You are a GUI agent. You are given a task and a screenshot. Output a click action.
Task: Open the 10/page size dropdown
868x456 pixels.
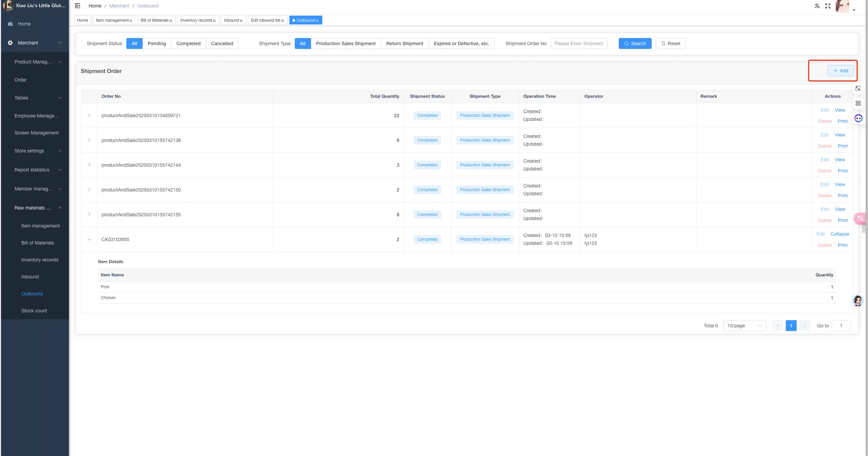pyautogui.click(x=745, y=326)
